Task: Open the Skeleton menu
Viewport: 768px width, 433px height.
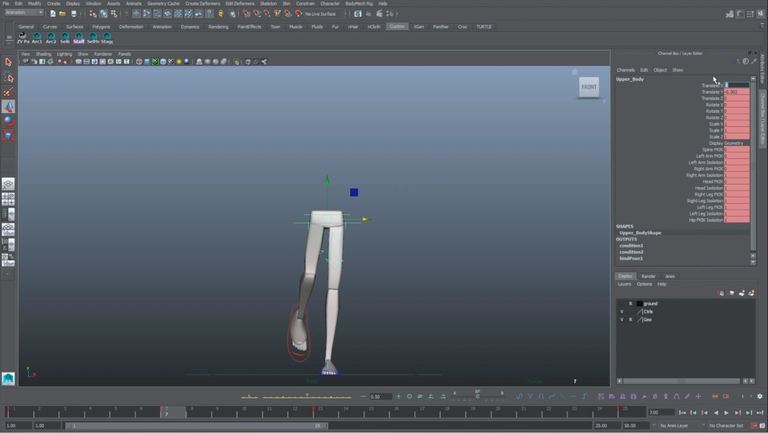Action: (x=268, y=3)
